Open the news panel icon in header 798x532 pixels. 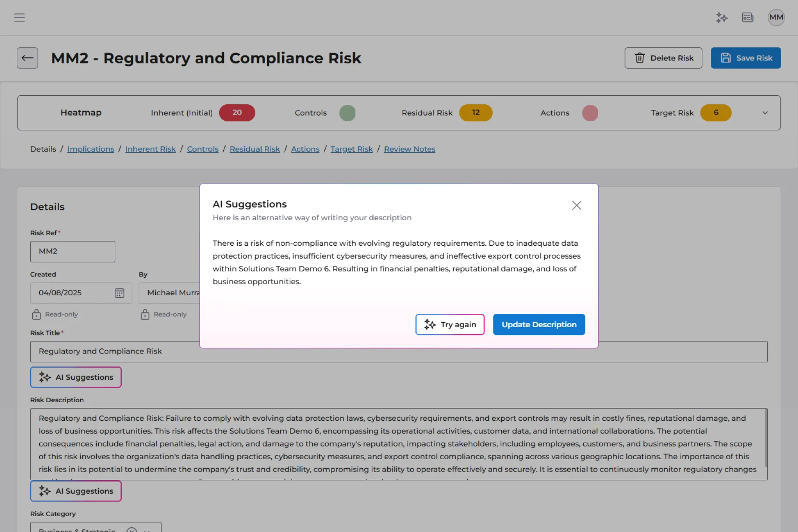tap(748, 18)
